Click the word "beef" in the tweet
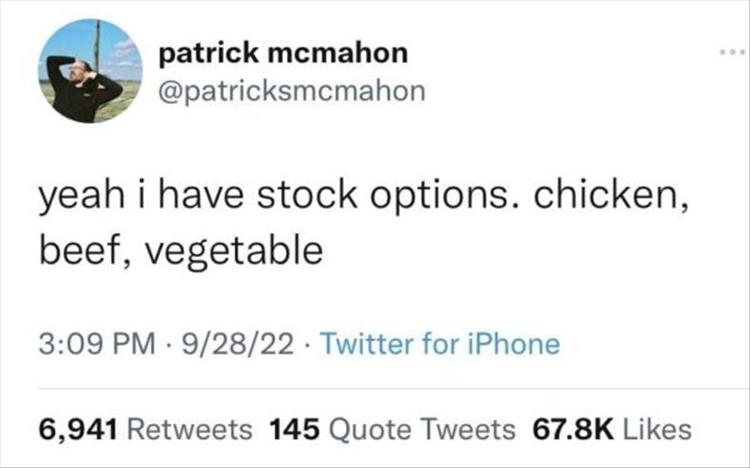The height and width of the screenshot is (468, 750). [75, 250]
